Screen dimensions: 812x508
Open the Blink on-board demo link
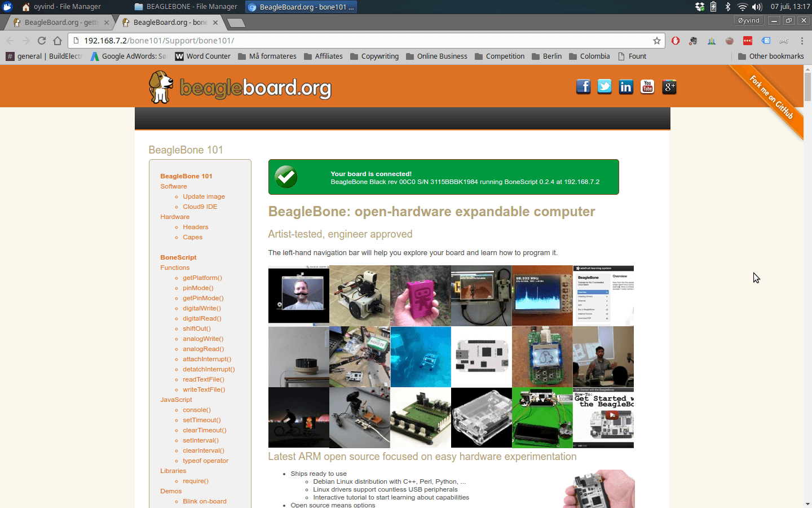click(205, 501)
